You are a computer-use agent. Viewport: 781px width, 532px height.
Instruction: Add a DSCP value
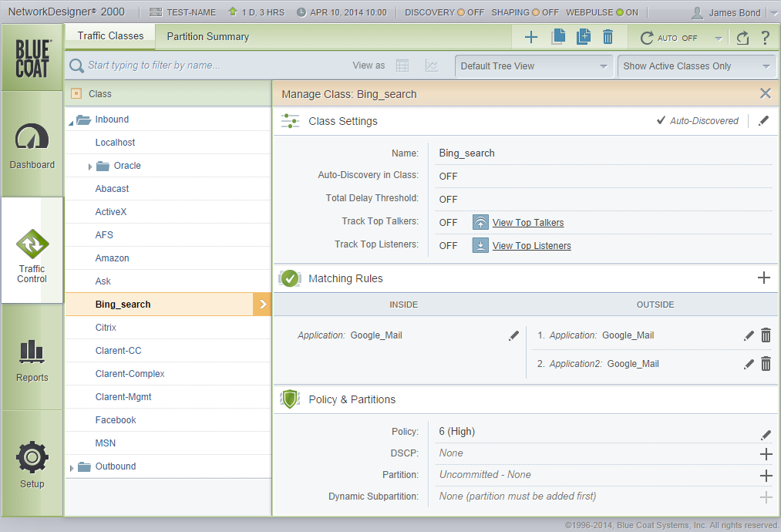pos(766,454)
